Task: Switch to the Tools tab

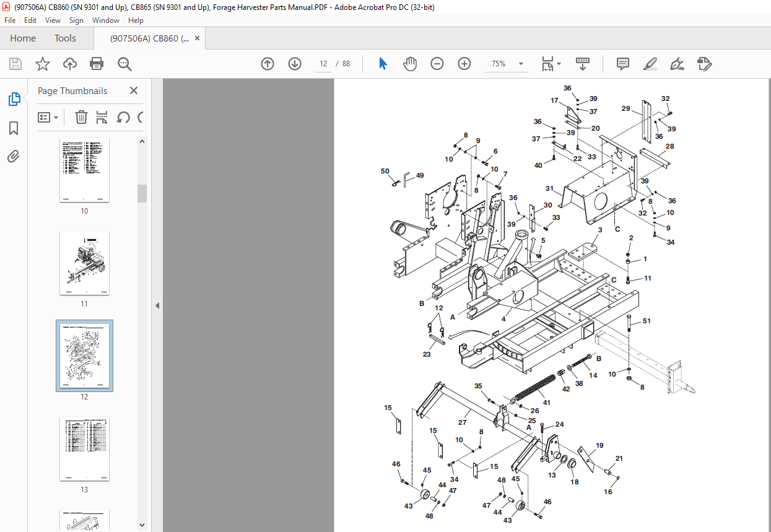Action: point(65,38)
